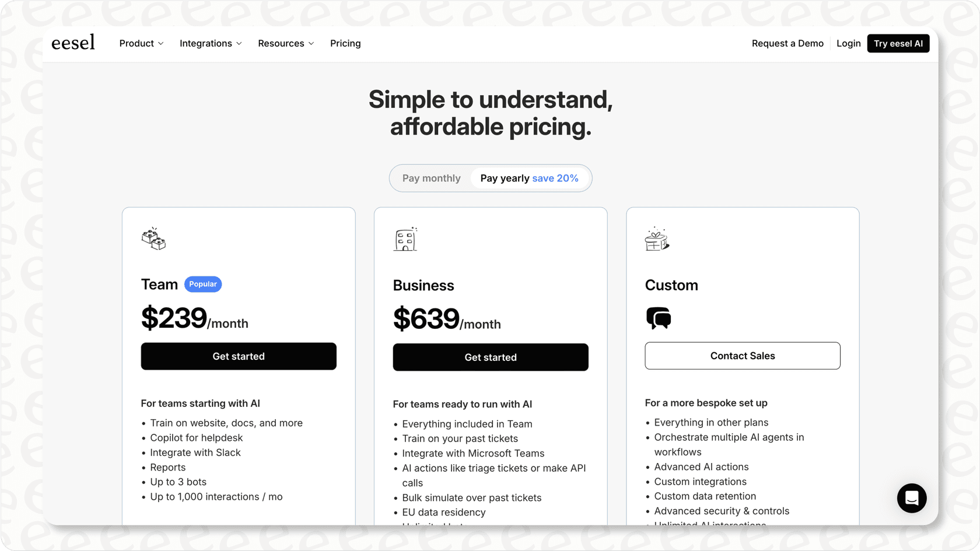Go to the Pricing page link
This screenshot has width=980, height=551.
345,44
